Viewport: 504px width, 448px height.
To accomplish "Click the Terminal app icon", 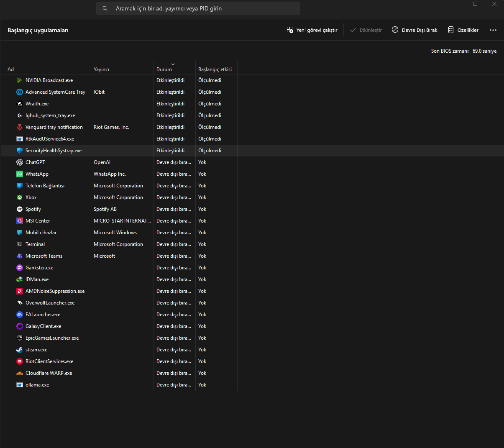I will 20,244.
